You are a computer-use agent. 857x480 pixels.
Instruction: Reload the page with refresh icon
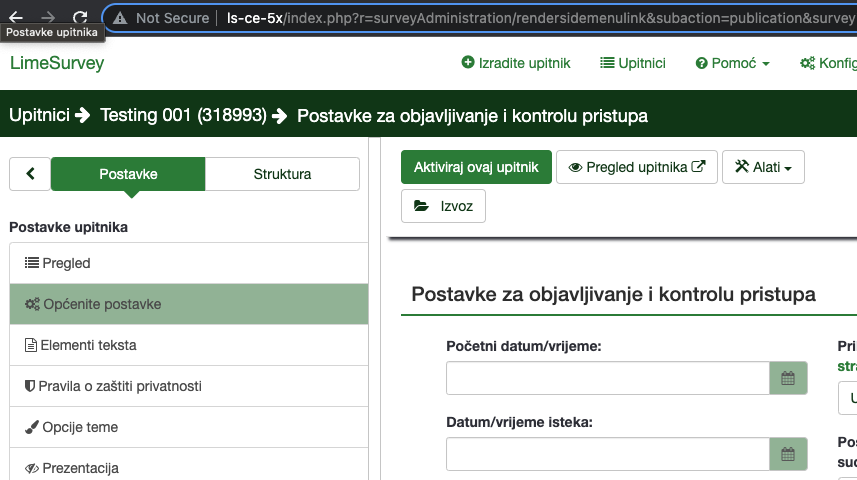coord(80,17)
